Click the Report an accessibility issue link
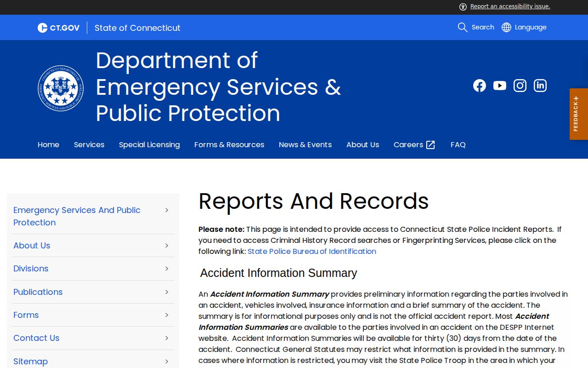588x368 pixels. 510,6
